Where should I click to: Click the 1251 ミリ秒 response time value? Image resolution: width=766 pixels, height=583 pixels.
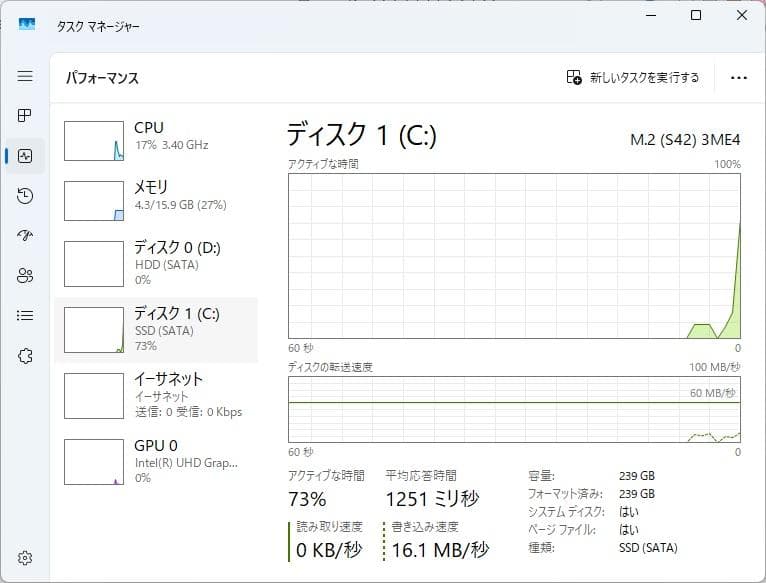[432, 499]
